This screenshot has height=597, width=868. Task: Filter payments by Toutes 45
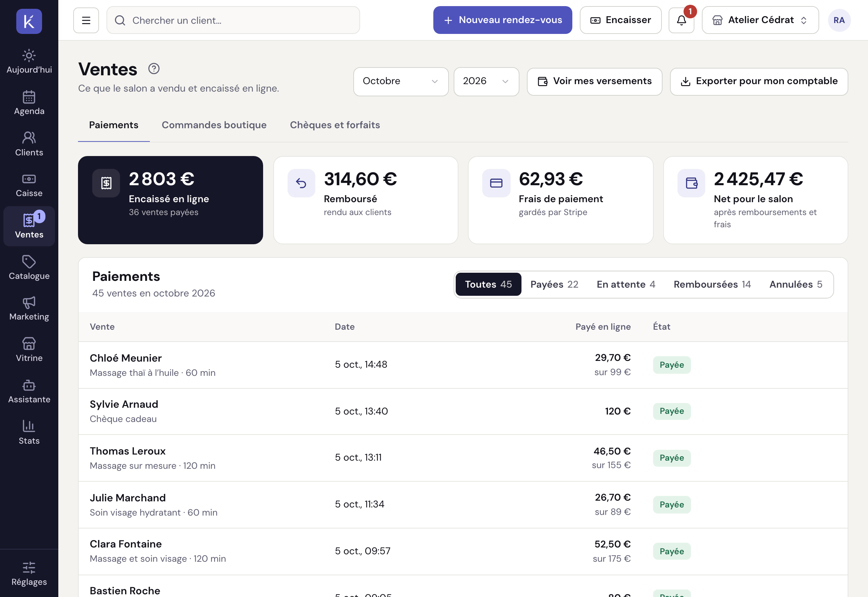pos(488,284)
